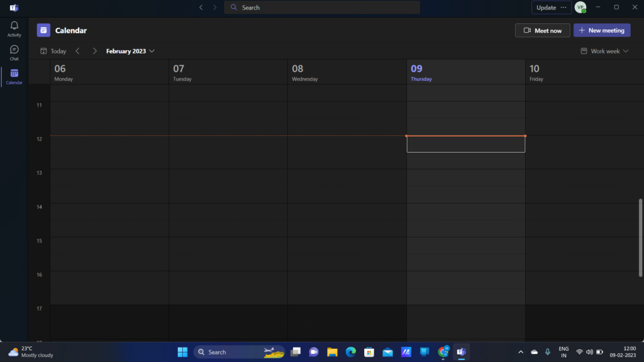Image resolution: width=644 pixels, height=362 pixels.
Task: Select the Friday 10 column header
Action: pos(584,72)
